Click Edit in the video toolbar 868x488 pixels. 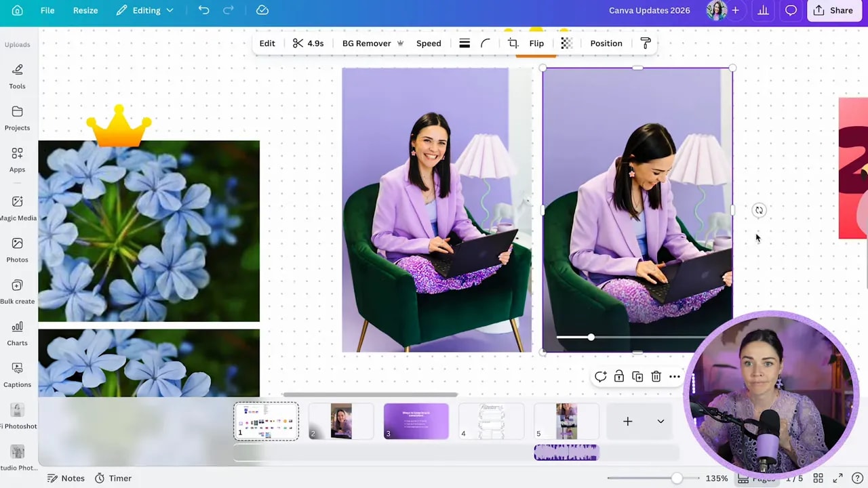267,43
